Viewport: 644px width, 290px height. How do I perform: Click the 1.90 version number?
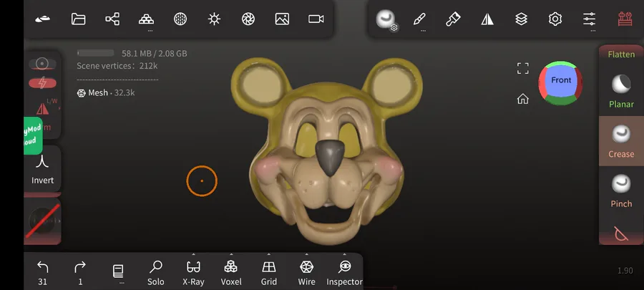pos(625,271)
